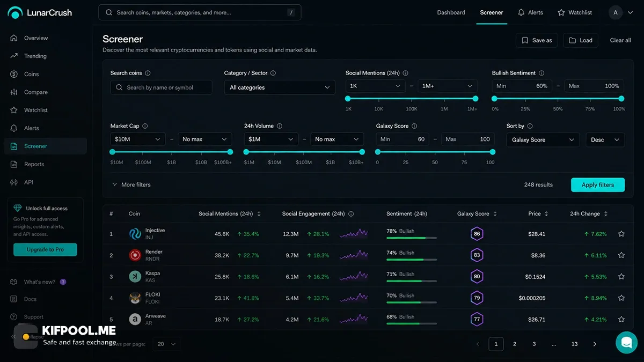Open Alerts in top navigation
This screenshot has height=362, width=644.
530,12
